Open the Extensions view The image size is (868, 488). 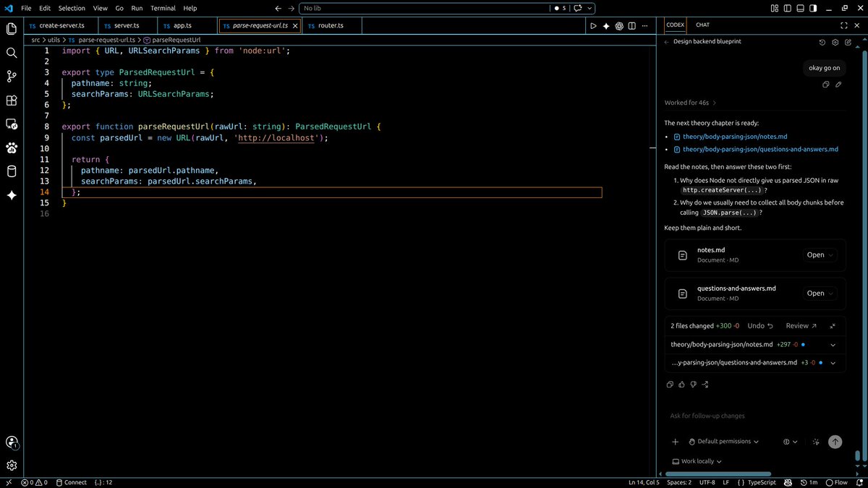coord(12,100)
